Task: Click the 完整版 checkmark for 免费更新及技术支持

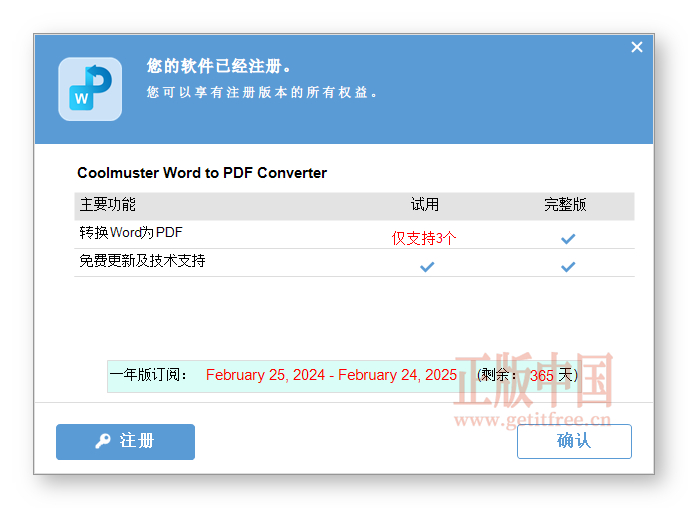Action: click(x=568, y=267)
